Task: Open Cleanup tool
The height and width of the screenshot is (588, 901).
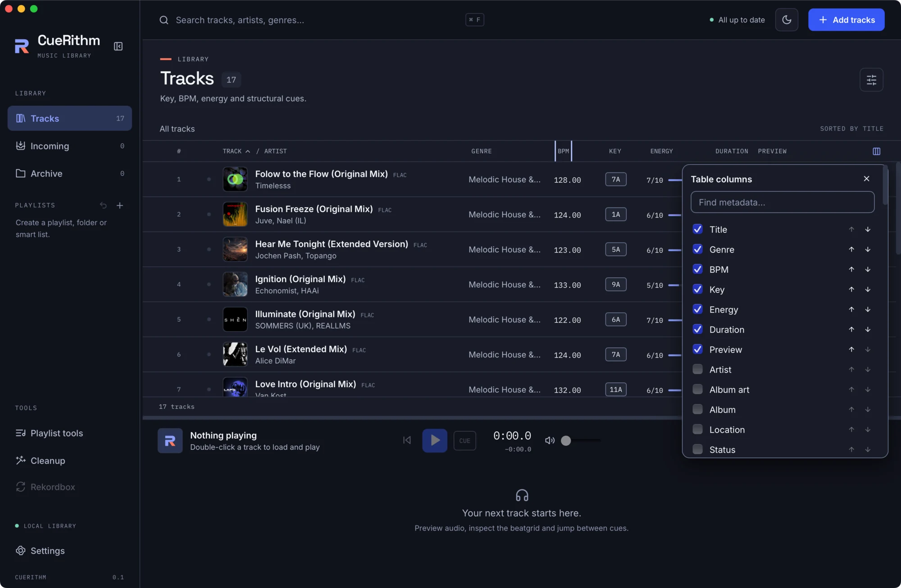Action: [70, 461]
